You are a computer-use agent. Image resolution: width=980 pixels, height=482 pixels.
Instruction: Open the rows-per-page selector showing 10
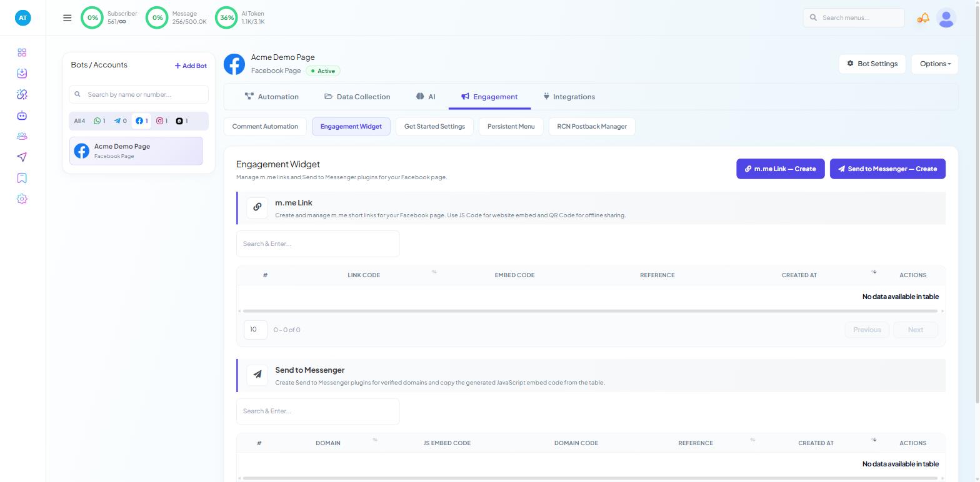pos(256,330)
